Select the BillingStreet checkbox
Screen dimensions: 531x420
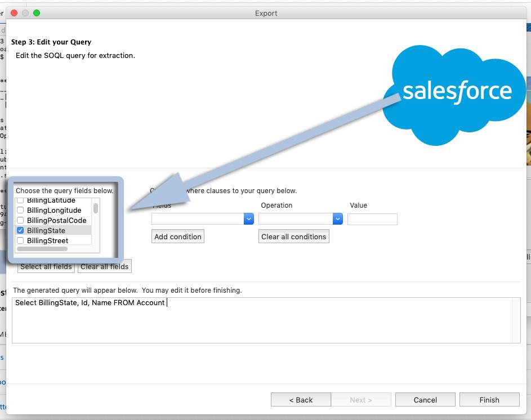coord(20,241)
